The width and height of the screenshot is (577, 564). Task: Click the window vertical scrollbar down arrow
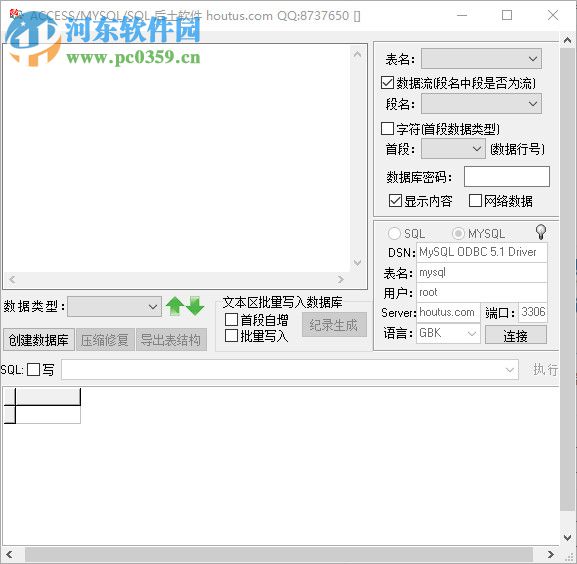pos(567,538)
